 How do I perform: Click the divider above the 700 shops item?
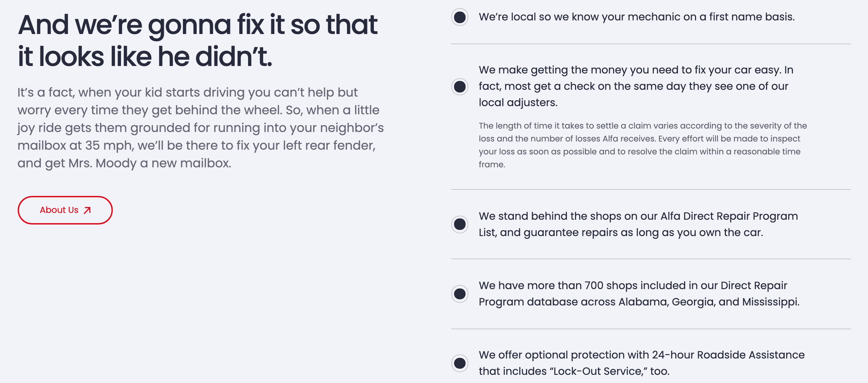651,259
